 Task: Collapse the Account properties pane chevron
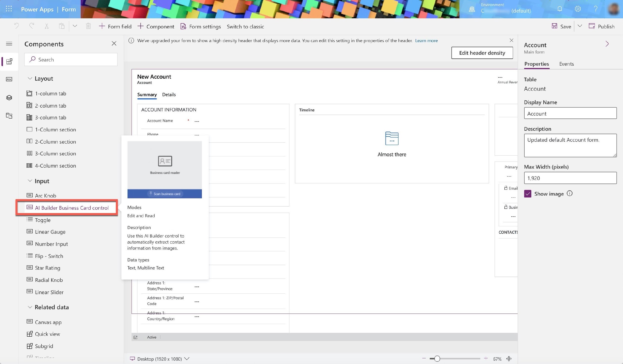click(607, 44)
